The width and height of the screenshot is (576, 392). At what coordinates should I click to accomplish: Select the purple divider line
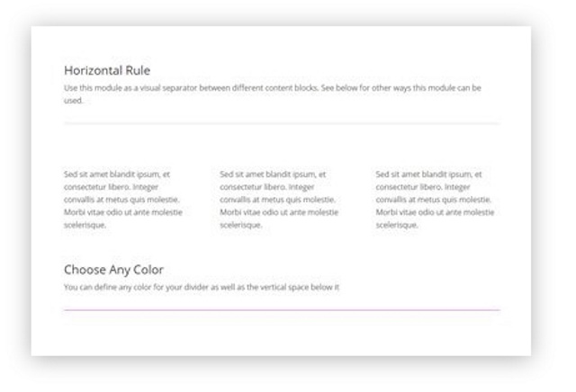pyautogui.click(x=282, y=310)
